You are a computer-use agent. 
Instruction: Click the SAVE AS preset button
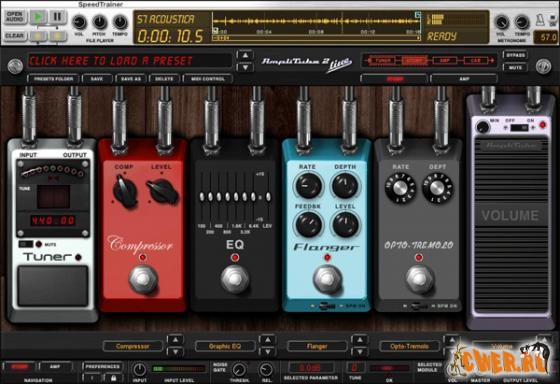click(x=131, y=79)
